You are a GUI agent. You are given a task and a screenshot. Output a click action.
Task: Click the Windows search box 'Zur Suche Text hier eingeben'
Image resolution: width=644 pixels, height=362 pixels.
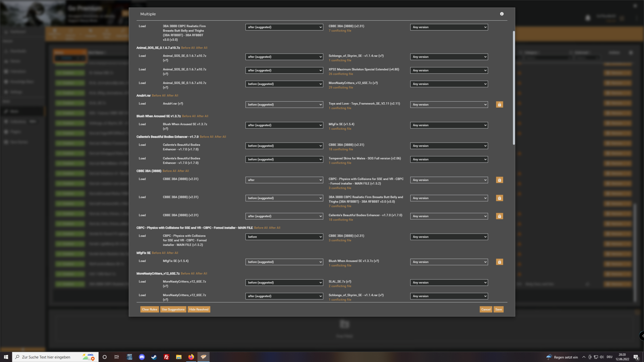pyautogui.click(x=55, y=357)
